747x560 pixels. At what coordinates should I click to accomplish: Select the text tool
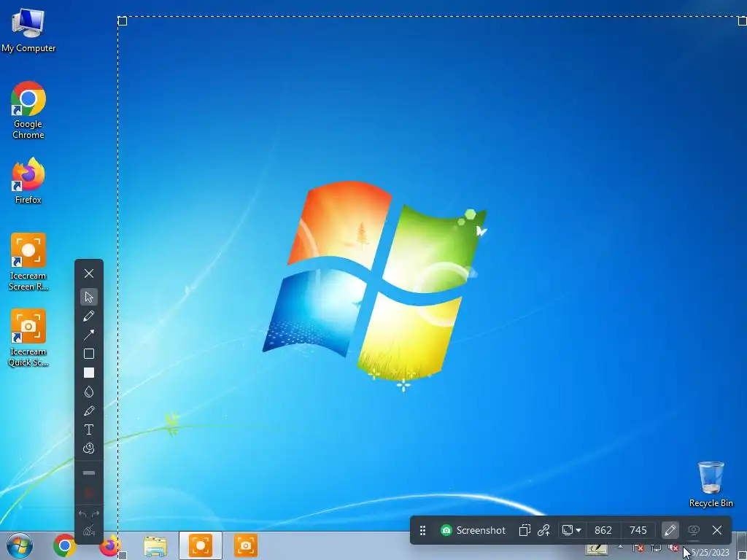pyautogui.click(x=88, y=429)
